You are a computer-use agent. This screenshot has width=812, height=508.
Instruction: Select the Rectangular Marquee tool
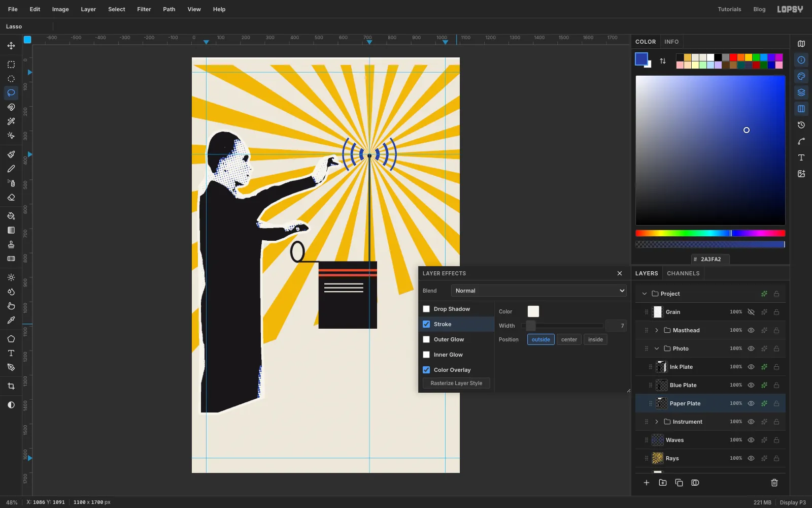pos(11,65)
